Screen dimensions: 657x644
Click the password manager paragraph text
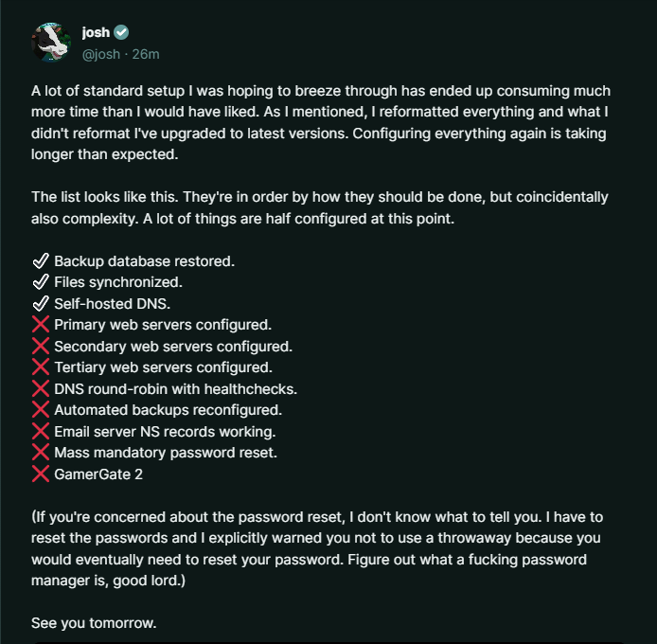tap(317, 548)
